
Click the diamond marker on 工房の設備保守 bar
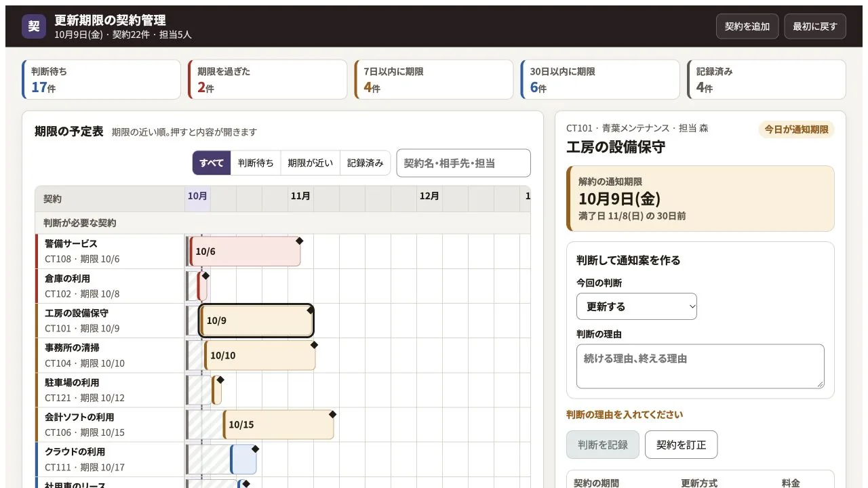tap(311, 310)
